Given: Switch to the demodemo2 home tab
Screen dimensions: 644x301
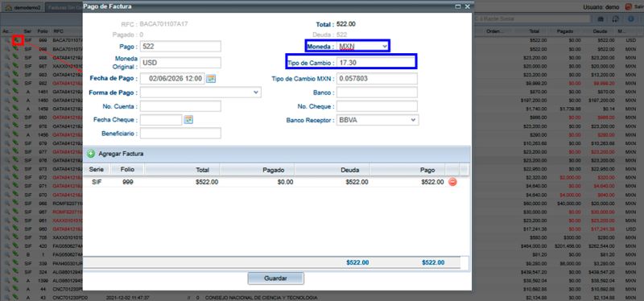Looking at the screenshot, I should tap(23, 7).
